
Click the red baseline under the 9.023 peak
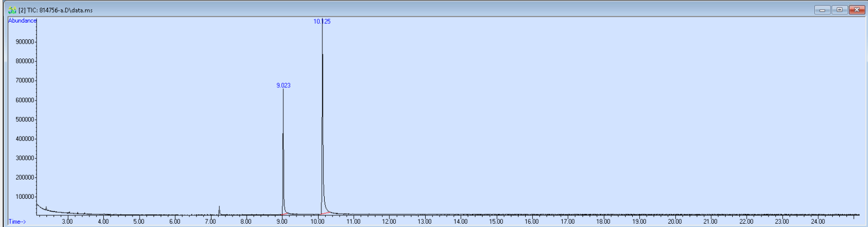[x=285, y=214]
